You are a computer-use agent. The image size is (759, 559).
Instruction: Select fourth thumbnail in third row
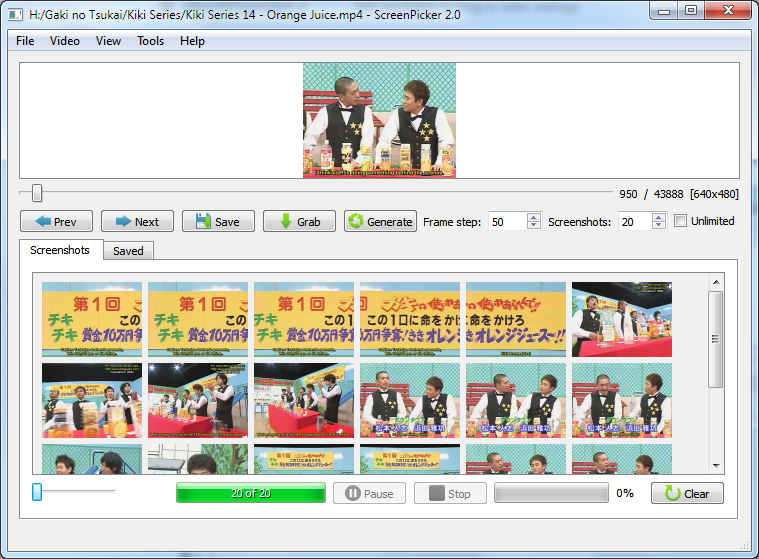tap(410, 459)
